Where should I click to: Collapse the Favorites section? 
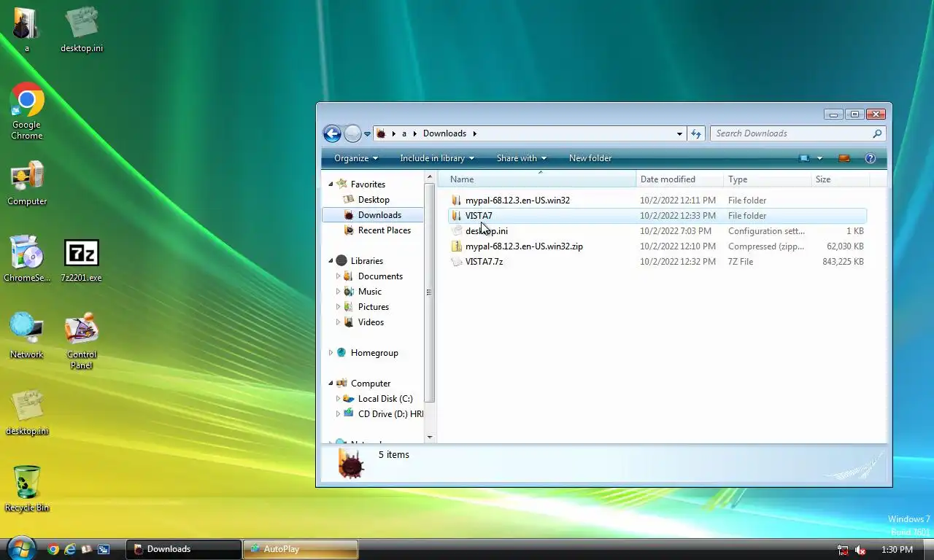click(x=331, y=184)
